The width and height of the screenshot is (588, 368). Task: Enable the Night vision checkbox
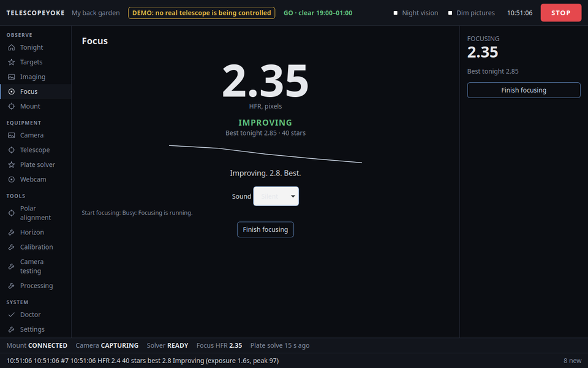click(x=395, y=13)
